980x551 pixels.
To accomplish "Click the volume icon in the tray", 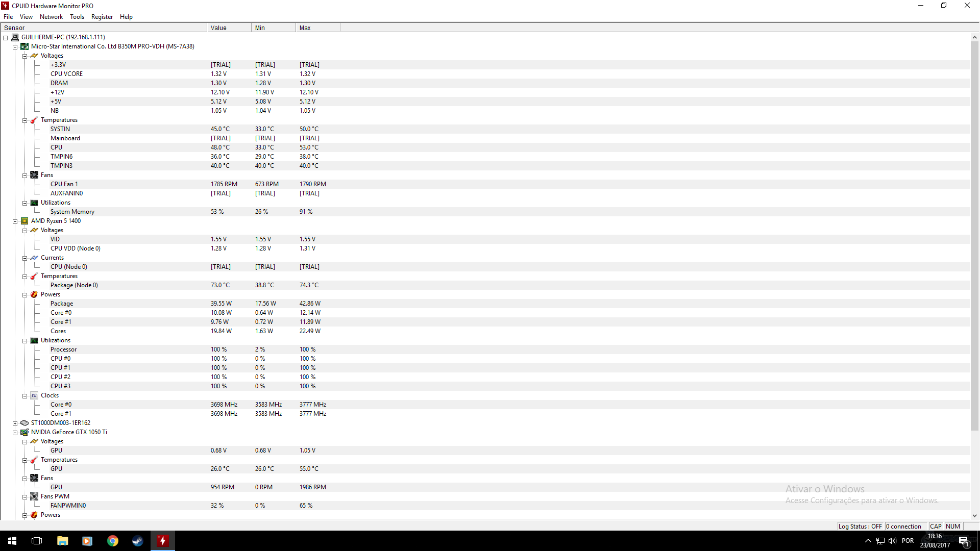I will click(892, 541).
